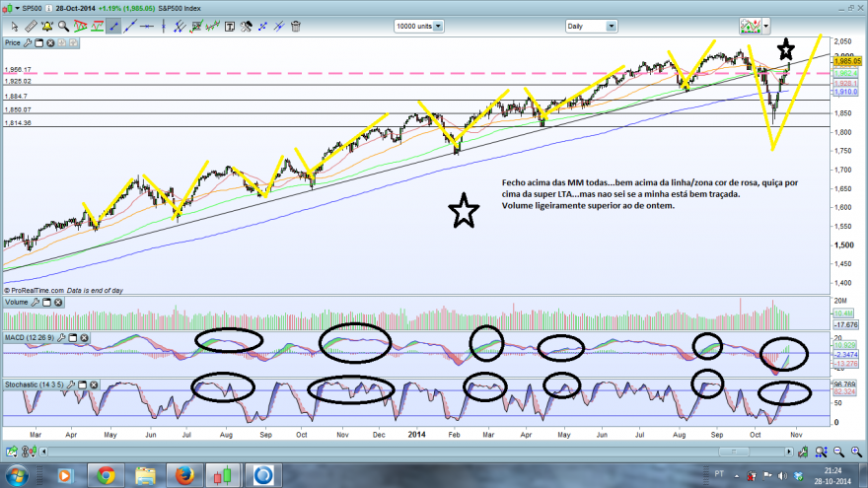
Task: Toggle the selected segment line tool
Action: (113, 26)
